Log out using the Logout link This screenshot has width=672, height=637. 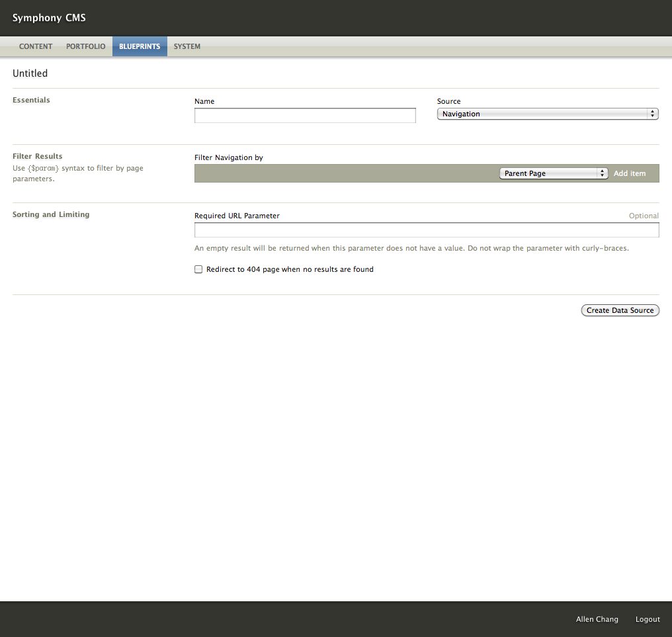pyautogui.click(x=648, y=619)
